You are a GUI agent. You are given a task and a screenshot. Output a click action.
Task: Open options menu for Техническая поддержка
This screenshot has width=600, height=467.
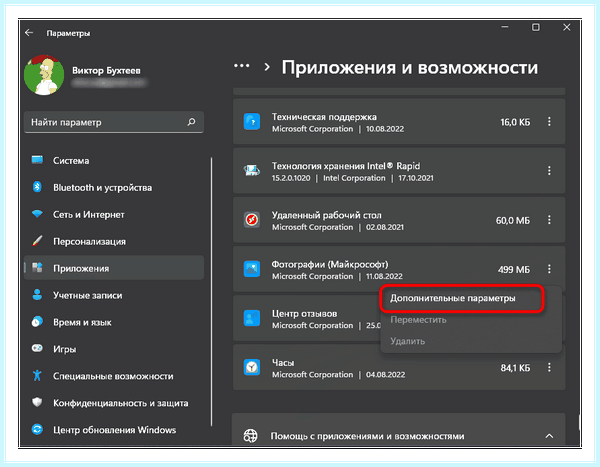pyautogui.click(x=549, y=122)
